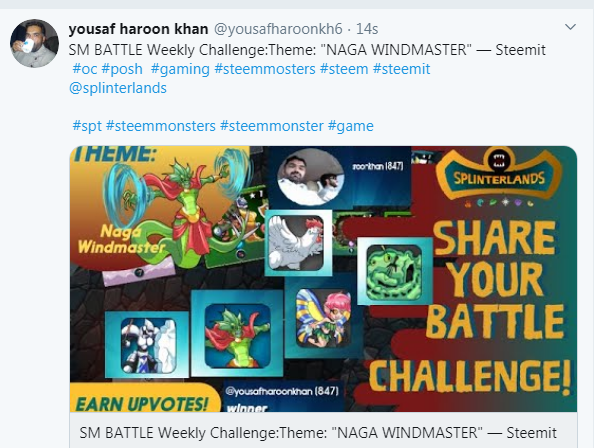Click the #steem hashtag
Screen dimensions: 608x448
344,69
